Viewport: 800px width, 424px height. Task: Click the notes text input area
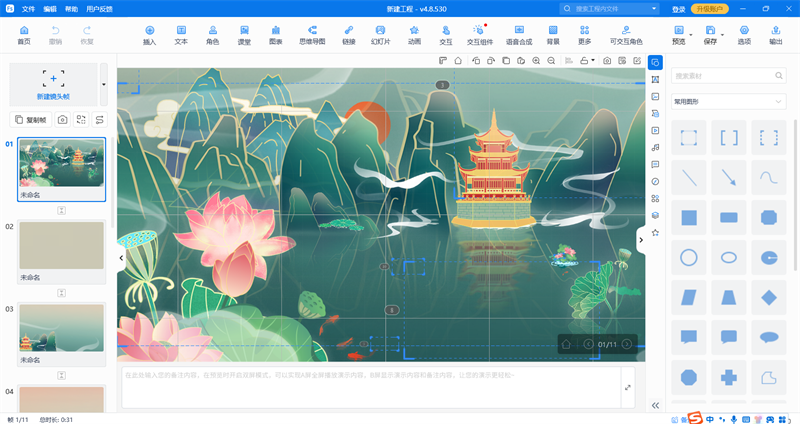pos(370,387)
